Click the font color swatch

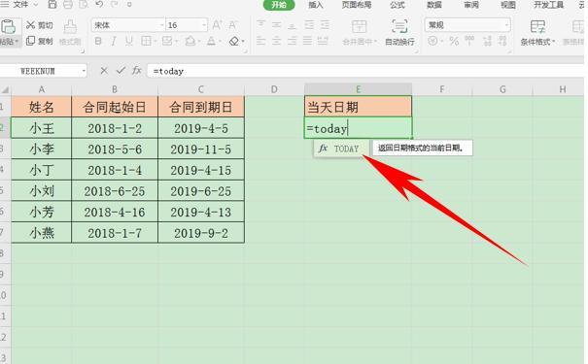[x=211, y=41]
